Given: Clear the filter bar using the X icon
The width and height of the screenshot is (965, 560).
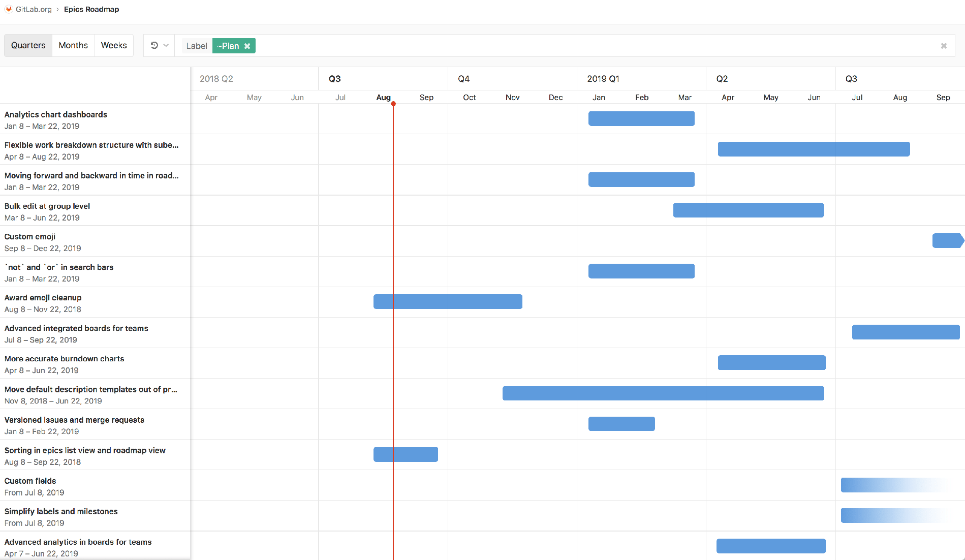Looking at the screenshot, I should pyautogui.click(x=944, y=46).
